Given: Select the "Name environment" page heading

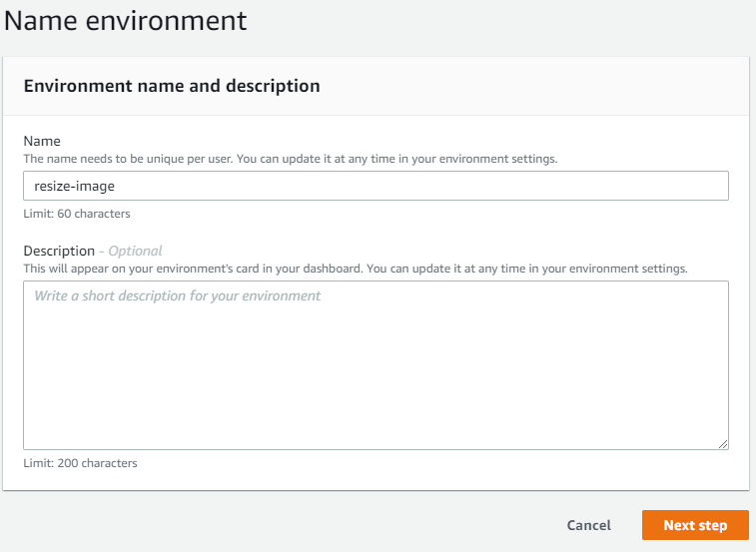Looking at the screenshot, I should [x=126, y=20].
